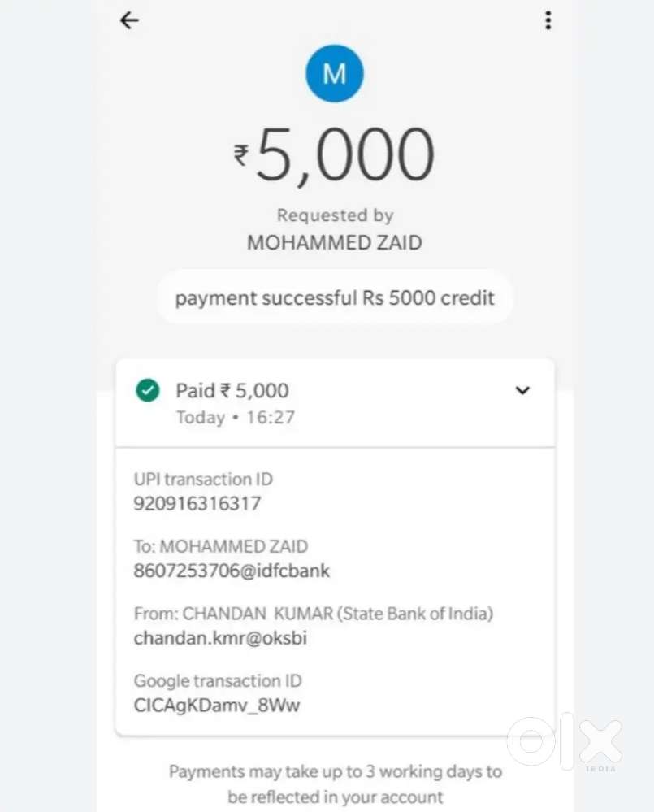654x812 pixels.
Task: Tap the ₹5,000 amount
Action: (334, 154)
